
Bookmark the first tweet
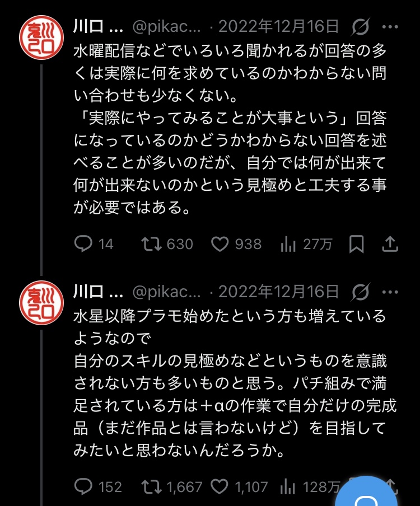tap(356, 244)
